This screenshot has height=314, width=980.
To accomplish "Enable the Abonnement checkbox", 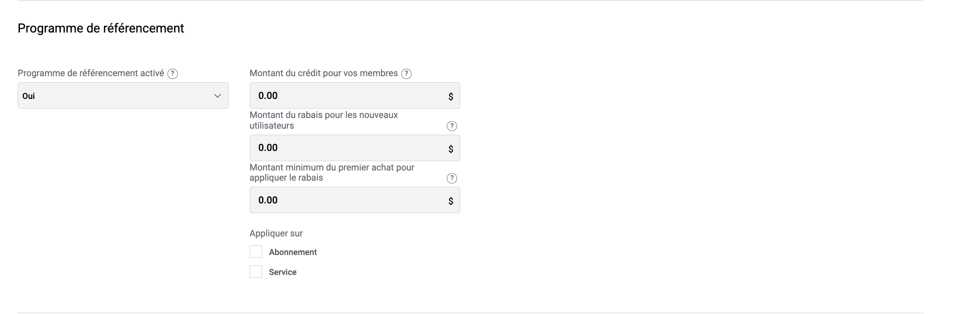I will pos(256,252).
